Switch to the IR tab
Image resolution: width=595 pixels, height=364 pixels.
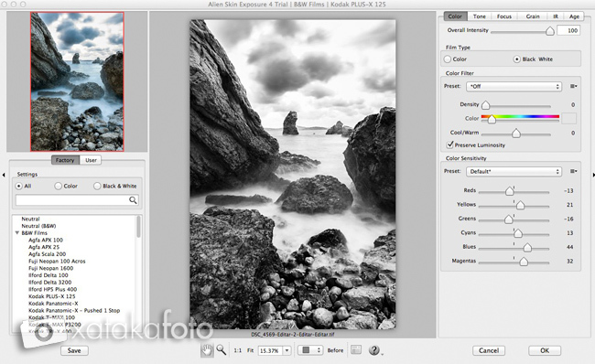(x=556, y=16)
